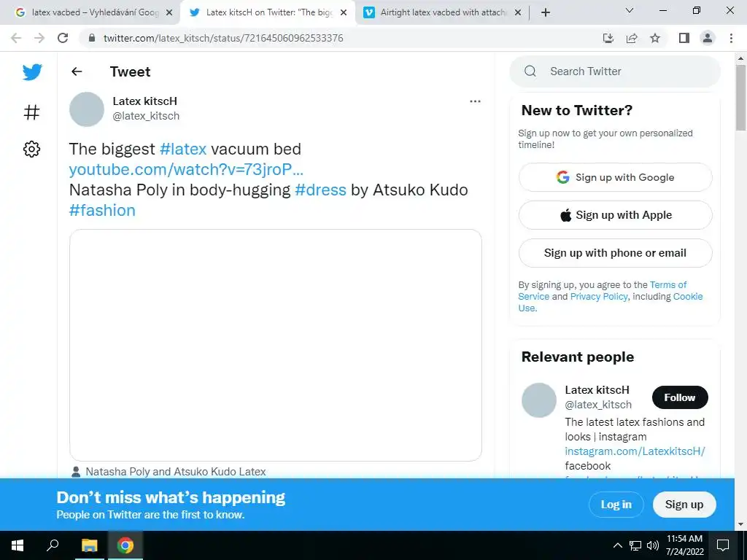This screenshot has height=560, width=747.
Task: Click the Latex kitscH tweet author avatar
Action: 87,109
